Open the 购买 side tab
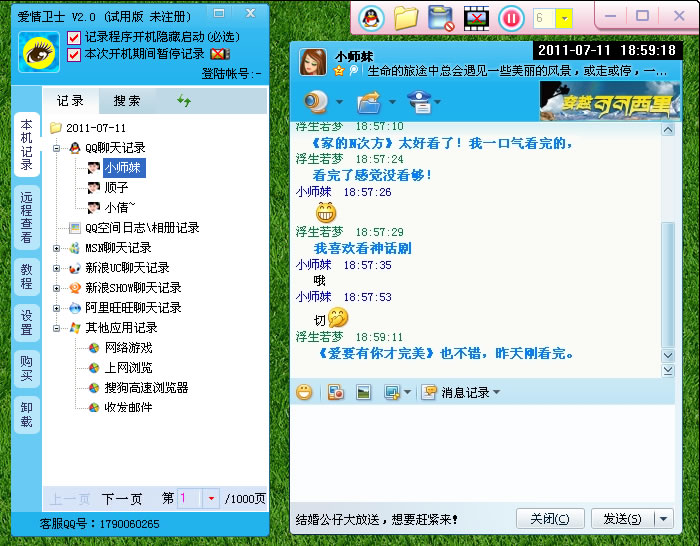 click(x=26, y=368)
